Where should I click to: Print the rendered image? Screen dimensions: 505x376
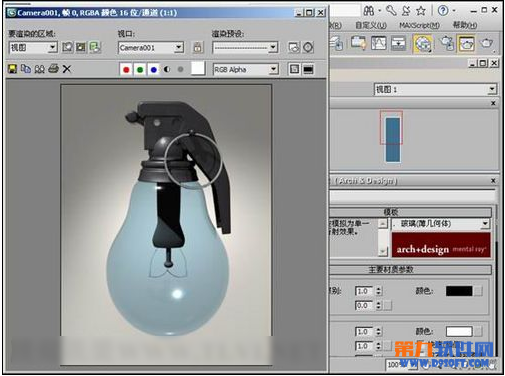[x=53, y=69]
